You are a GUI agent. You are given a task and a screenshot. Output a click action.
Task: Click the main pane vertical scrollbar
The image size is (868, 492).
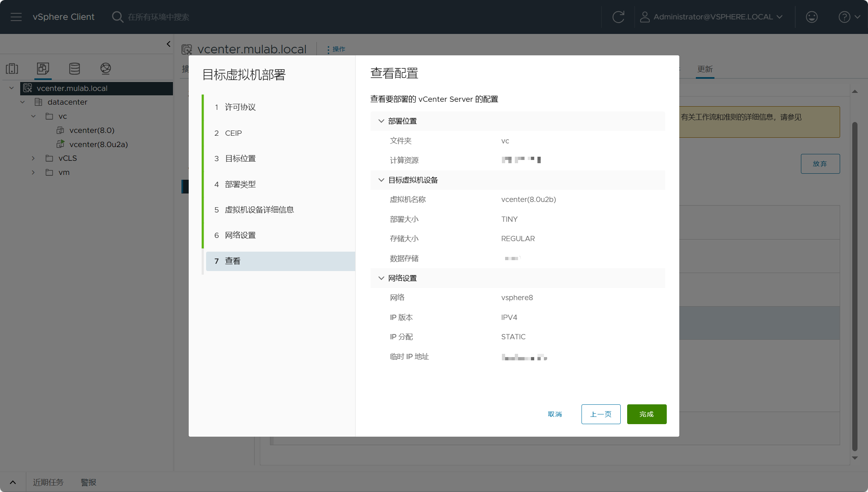click(x=855, y=286)
